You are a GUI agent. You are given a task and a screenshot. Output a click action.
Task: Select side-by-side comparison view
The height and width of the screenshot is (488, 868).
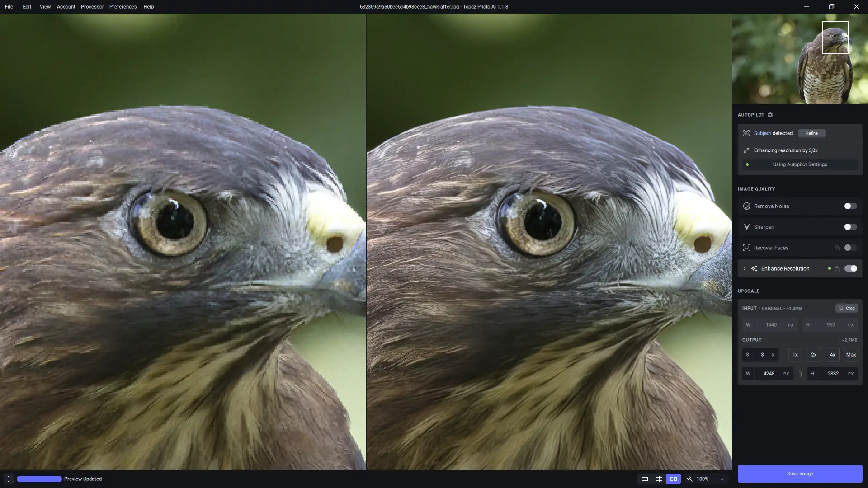pyautogui.click(x=674, y=479)
